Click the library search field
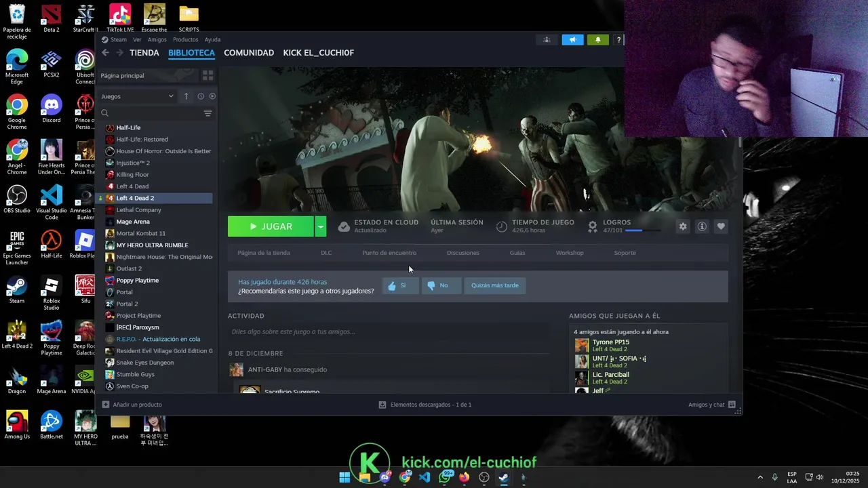 (151, 113)
